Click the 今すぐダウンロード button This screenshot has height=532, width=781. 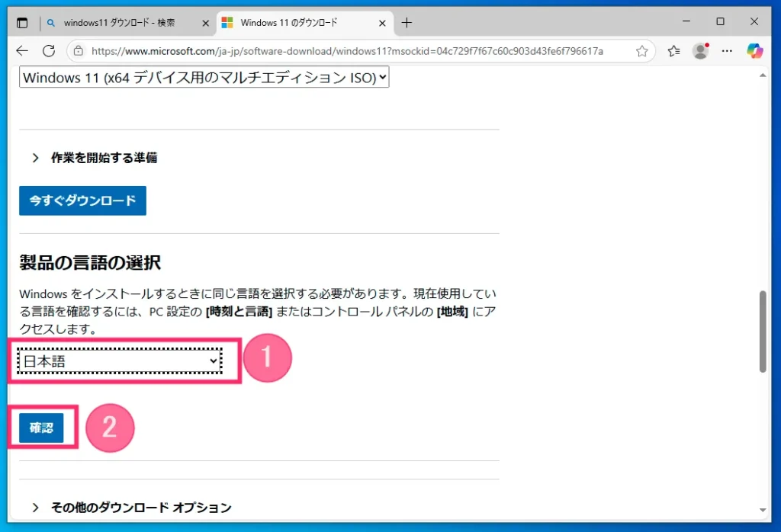(82, 200)
